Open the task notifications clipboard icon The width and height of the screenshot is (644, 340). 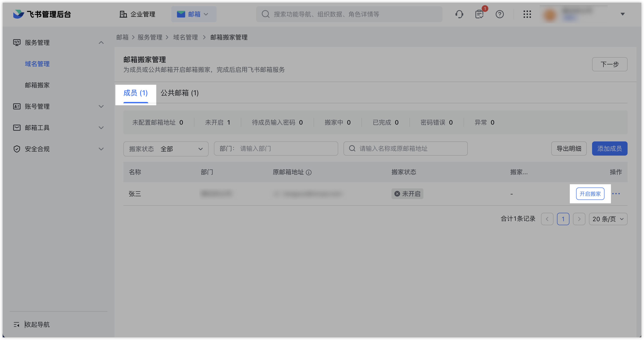(479, 14)
